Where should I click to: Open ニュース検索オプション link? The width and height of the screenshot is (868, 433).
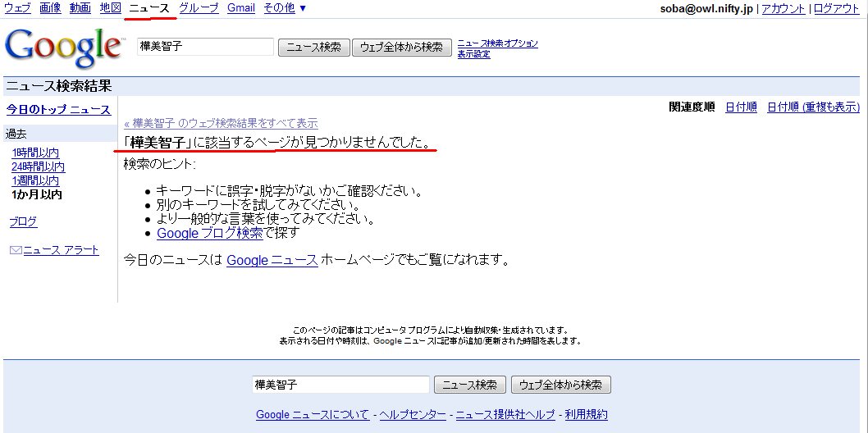point(498,43)
